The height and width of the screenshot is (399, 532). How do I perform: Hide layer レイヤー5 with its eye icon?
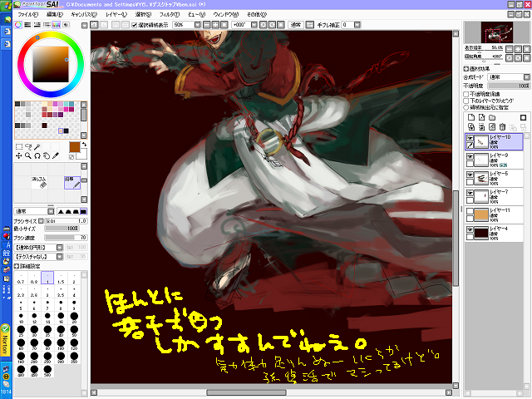[x=470, y=175]
